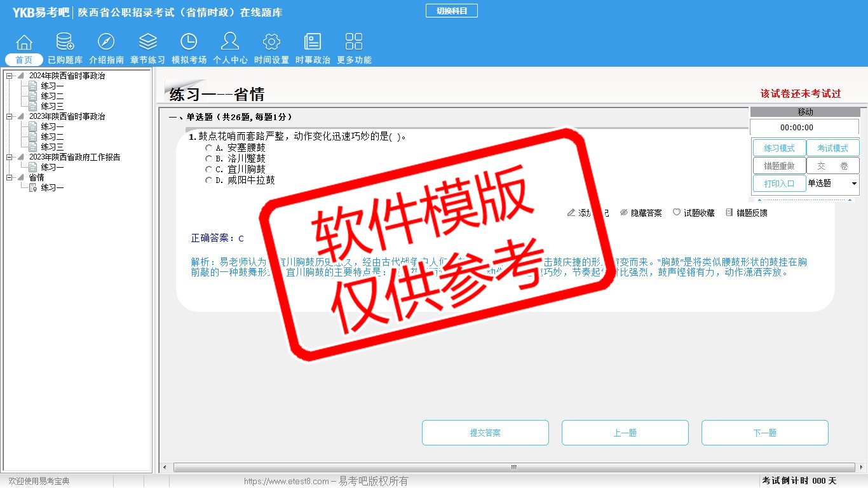868x488 pixels.
Task: Open 时事政治 news icon
Action: (313, 43)
